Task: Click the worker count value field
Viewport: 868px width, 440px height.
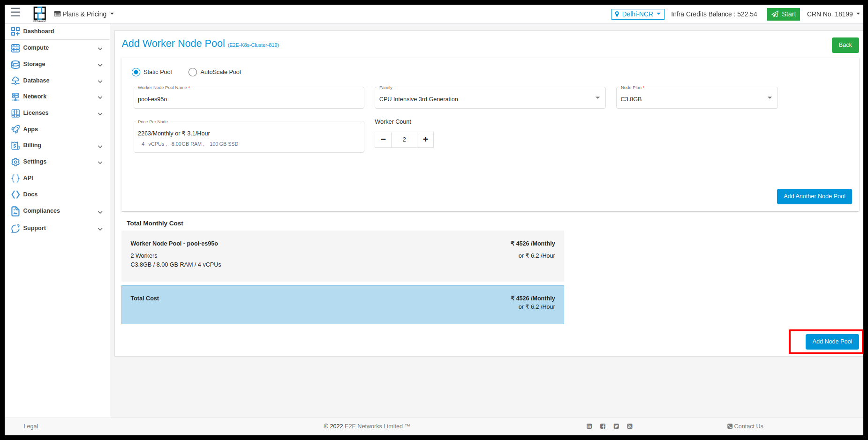Action: click(404, 140)
